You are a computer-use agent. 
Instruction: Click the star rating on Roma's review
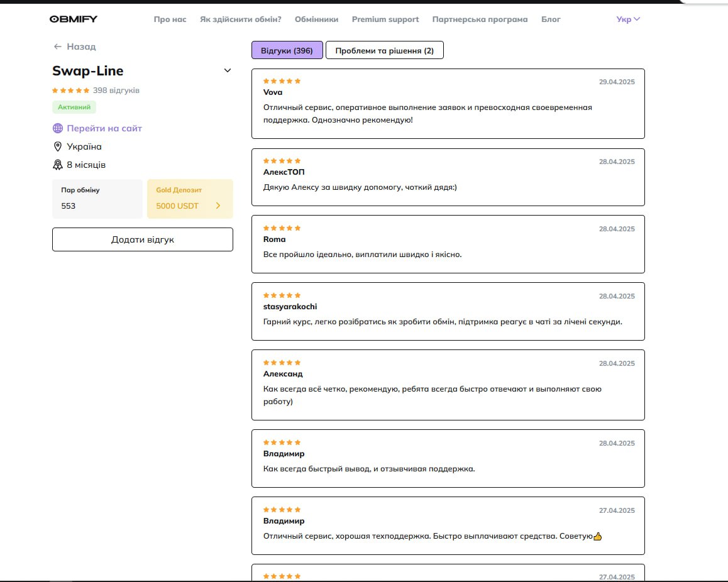coord(282,228)
